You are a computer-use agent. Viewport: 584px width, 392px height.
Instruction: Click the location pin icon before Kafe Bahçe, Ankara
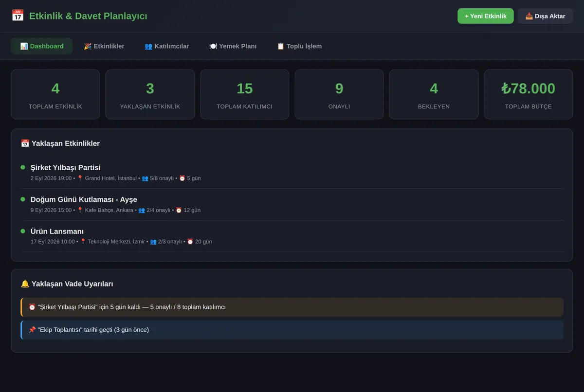[x=80, y=210]
